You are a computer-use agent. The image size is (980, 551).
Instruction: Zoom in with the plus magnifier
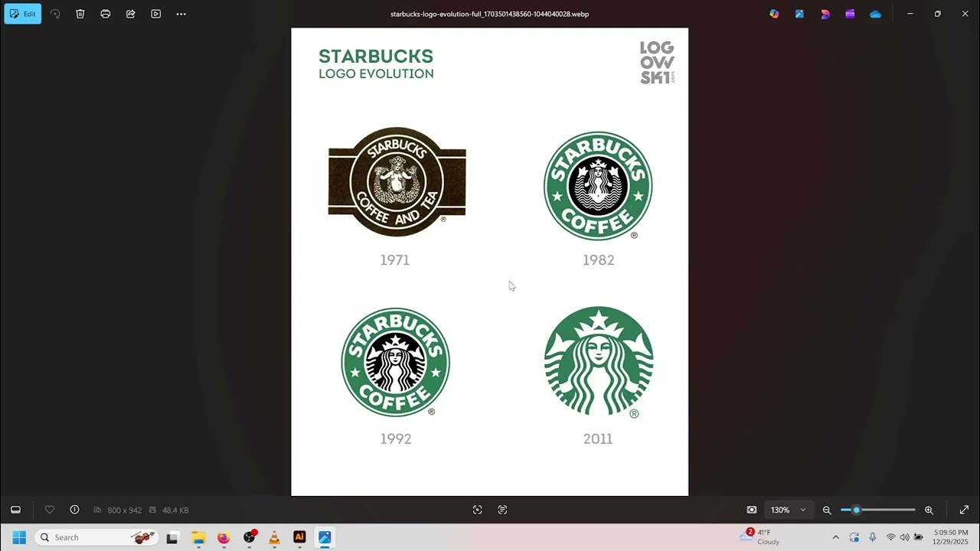(929, 510)
